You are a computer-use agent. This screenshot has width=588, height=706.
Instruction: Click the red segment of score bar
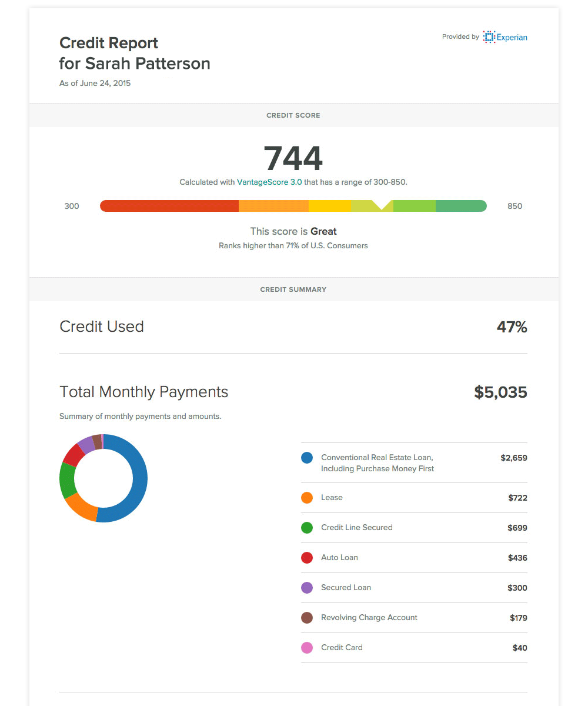pyautogui.click(x=169, y=206)
